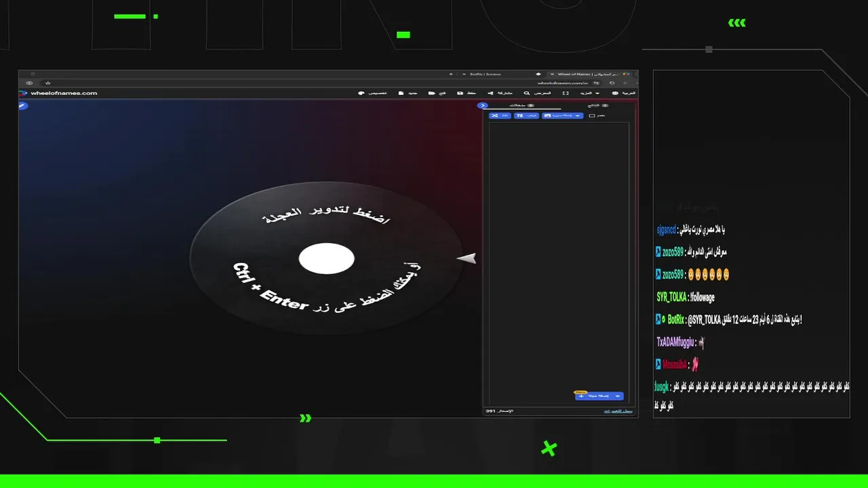868x488 pixels.
Task: Expand the Add image dropdown arrow
Action: 578,115
